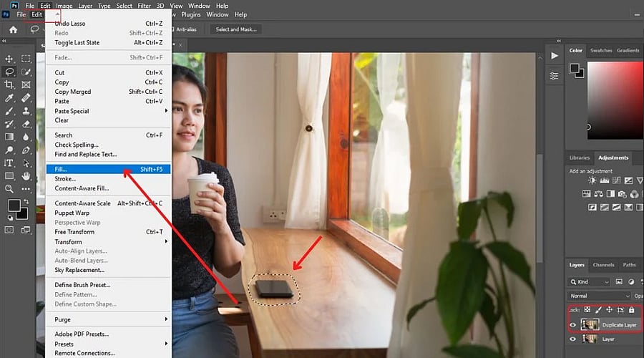Change the screen mode icon
This screenshot has width=644, height=358.
(x=26, y=230)
